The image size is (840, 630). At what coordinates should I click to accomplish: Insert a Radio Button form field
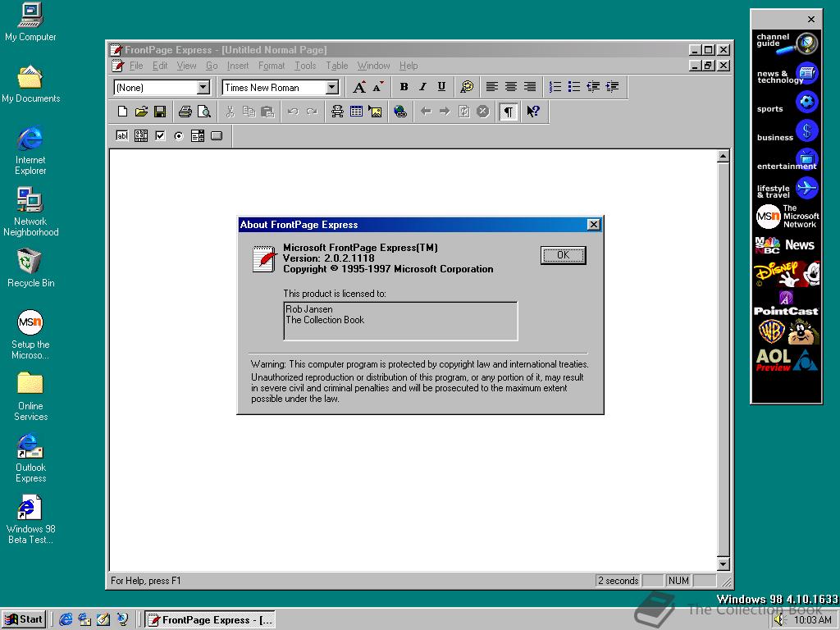coord(179,136)
